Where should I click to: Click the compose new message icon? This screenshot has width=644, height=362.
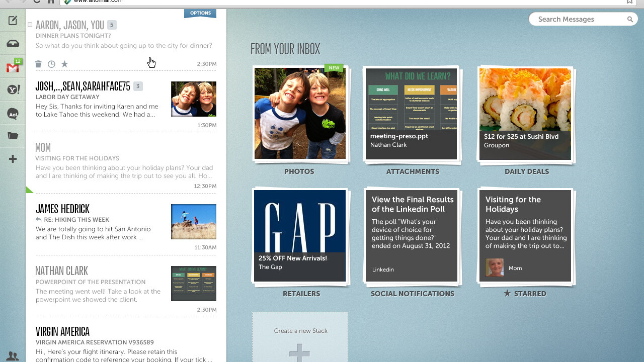13,21
